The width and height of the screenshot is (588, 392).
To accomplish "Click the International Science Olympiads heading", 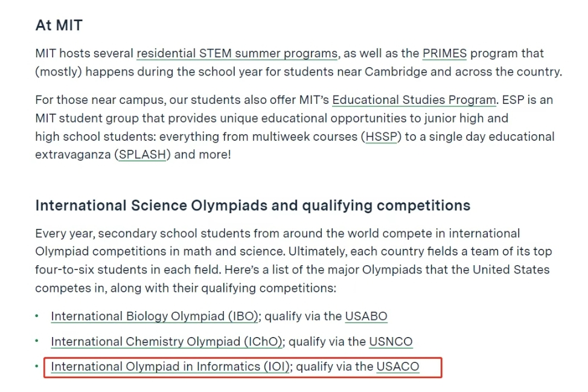I will 253,205.
